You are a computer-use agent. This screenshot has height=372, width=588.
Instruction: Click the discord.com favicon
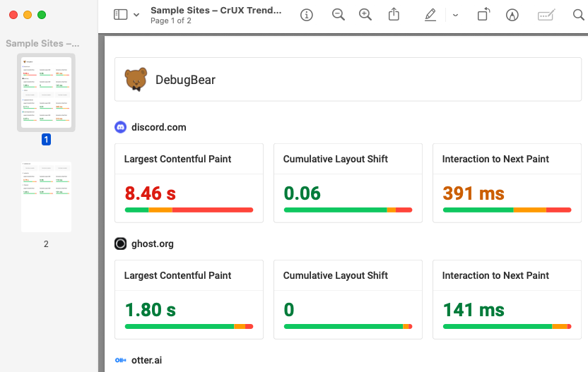[x=120, y=127]
